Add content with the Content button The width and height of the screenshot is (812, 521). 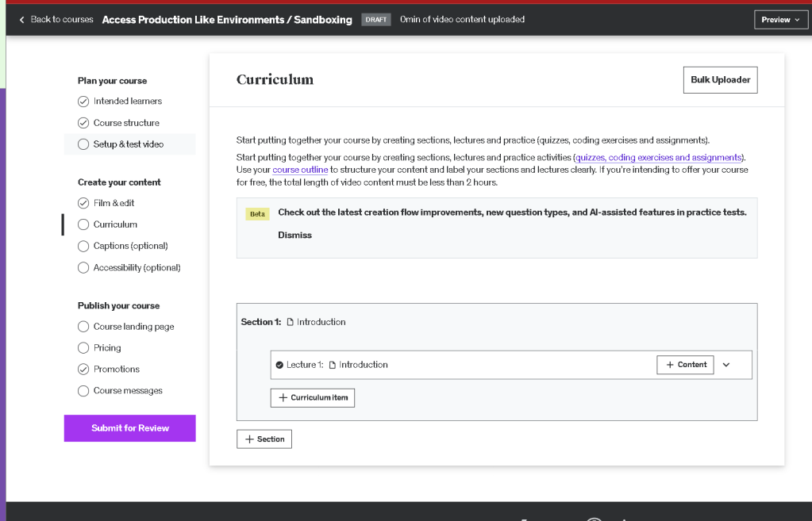(685, 365)
